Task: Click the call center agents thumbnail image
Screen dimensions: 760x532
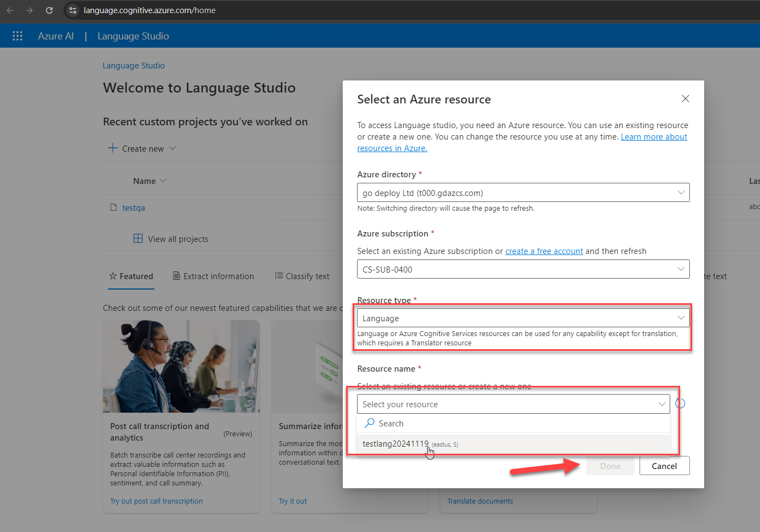Action: click(x=181, y=366)
